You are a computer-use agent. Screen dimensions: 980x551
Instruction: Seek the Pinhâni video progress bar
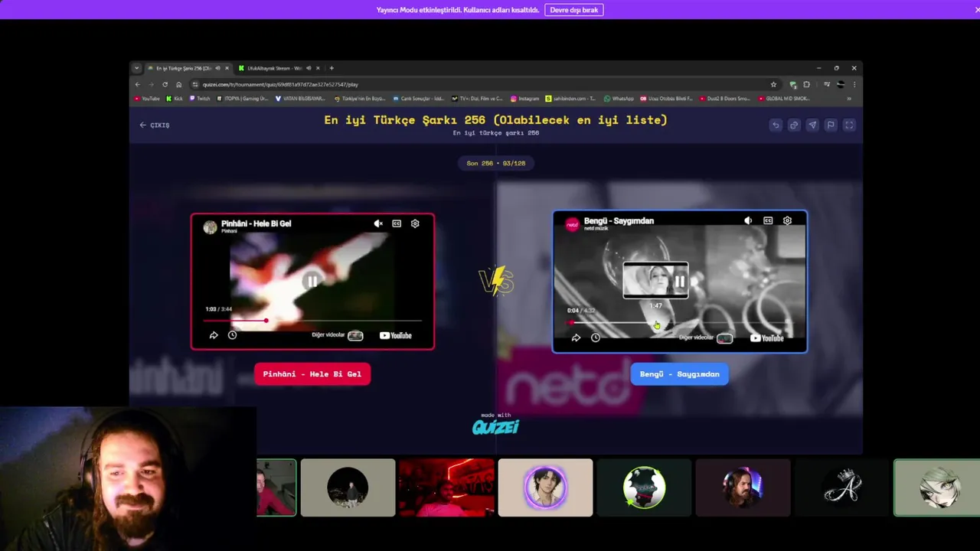(312, 321)
